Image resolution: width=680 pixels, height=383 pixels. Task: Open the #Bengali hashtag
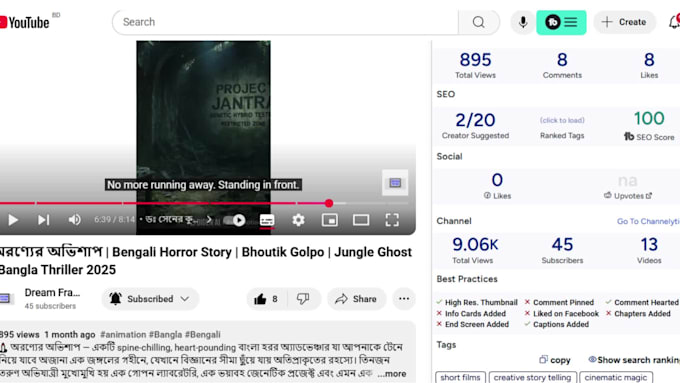203,334
